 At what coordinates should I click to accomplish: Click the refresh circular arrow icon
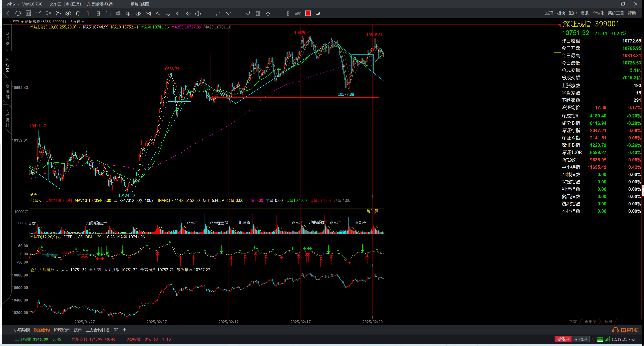18,13
